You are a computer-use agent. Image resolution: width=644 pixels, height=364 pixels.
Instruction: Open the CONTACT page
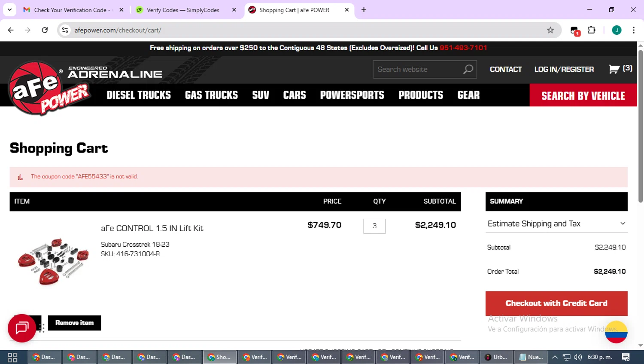(x=506, y=69)
